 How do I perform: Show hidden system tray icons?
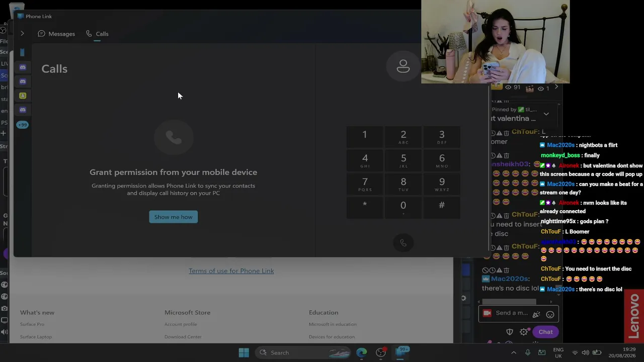tap(513, 352)
